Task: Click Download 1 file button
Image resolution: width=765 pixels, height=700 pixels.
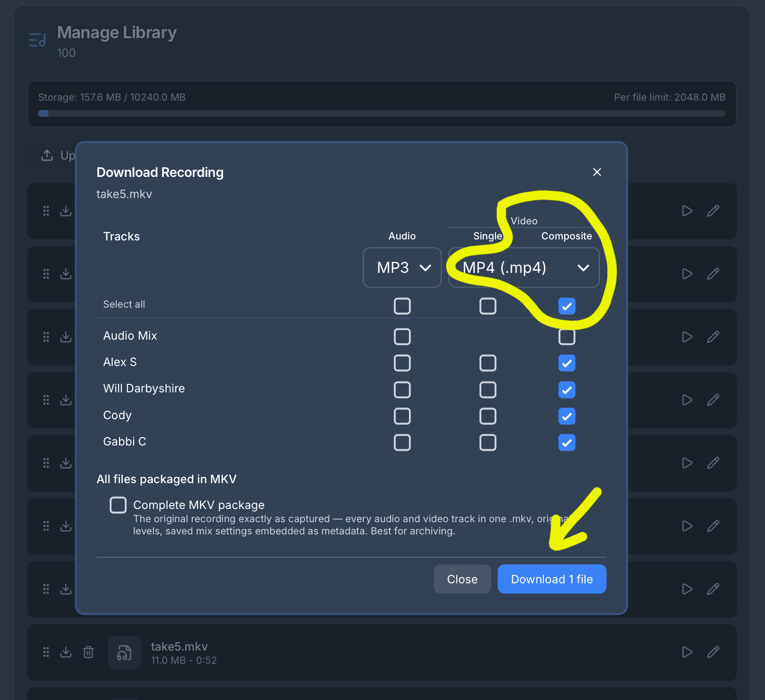Action: (552, 579)
